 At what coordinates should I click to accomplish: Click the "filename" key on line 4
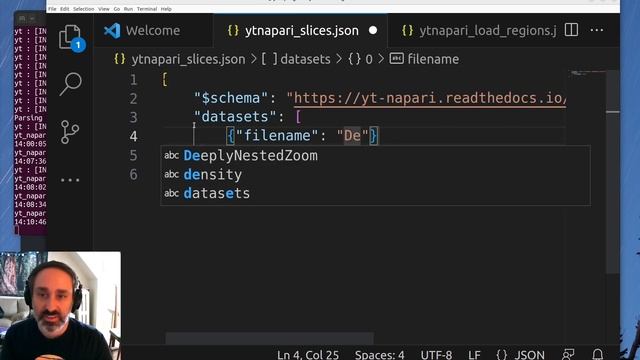[277, 136]
